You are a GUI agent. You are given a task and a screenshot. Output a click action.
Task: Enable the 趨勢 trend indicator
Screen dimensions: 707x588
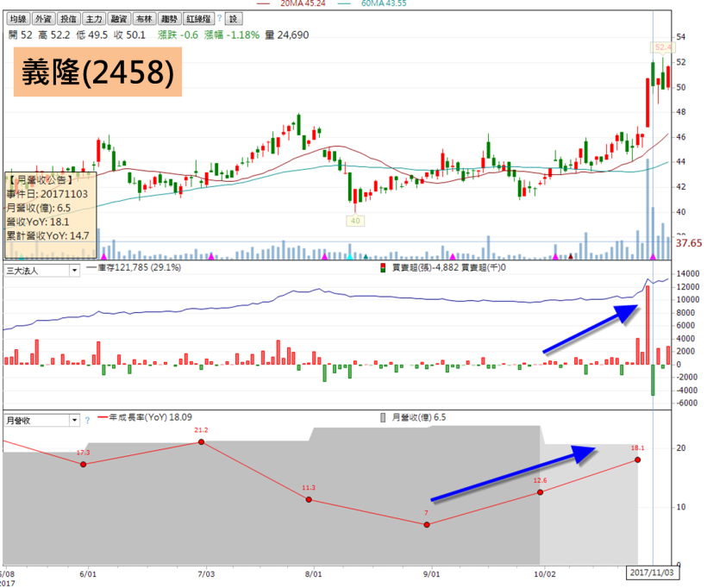(170, 19)
